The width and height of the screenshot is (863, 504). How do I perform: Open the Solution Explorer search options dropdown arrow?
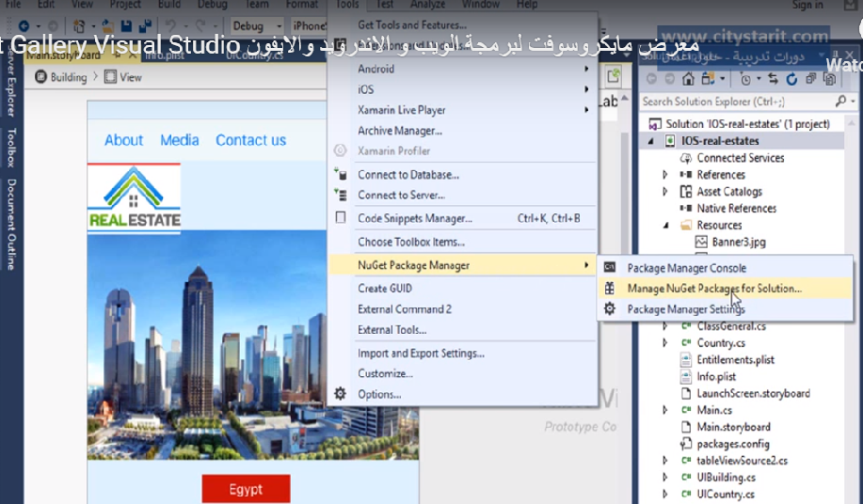[x=853, y=102]
